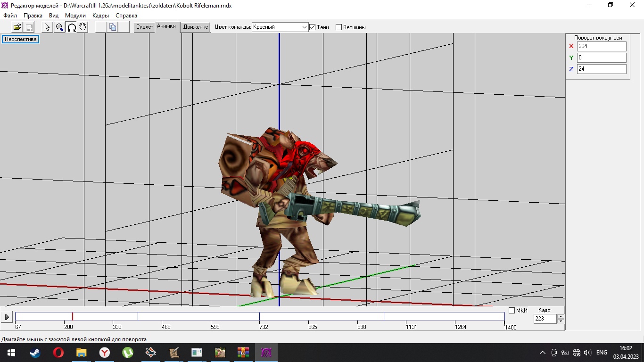This screenshot has height=362, width=644.
Task: Open the Цвет команды color dropdown
Action: 304,27
